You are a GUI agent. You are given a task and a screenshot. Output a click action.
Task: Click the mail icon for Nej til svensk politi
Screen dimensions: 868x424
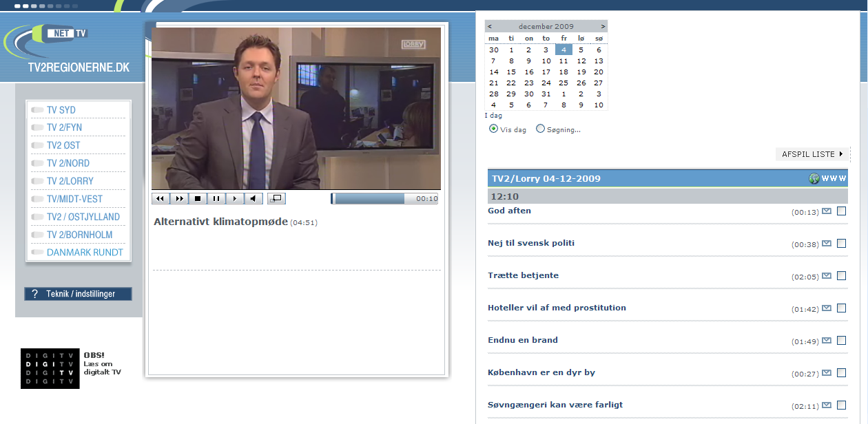[827, 244]
